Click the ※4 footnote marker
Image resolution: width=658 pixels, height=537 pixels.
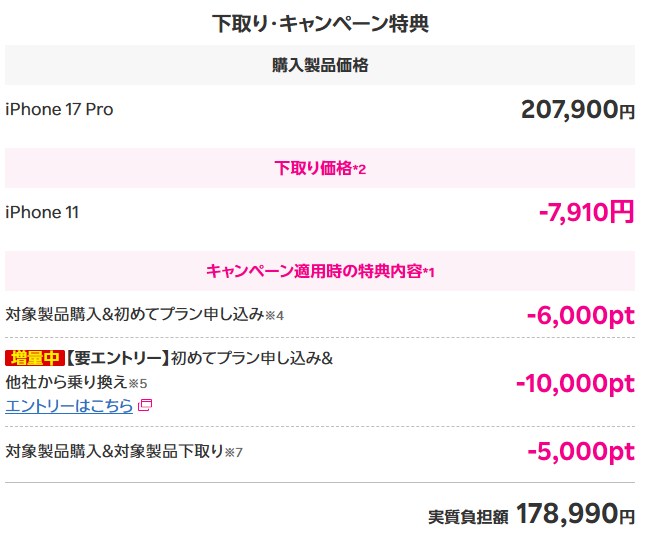(275, 316)
